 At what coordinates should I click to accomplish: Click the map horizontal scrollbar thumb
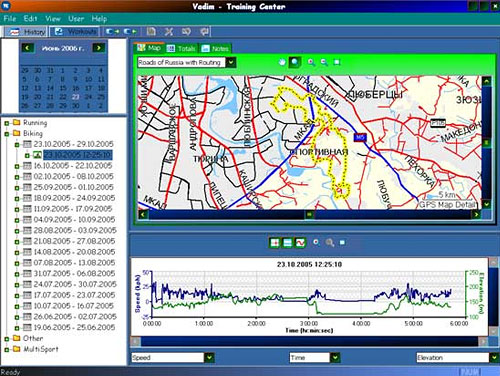click(x=310, y=214)
